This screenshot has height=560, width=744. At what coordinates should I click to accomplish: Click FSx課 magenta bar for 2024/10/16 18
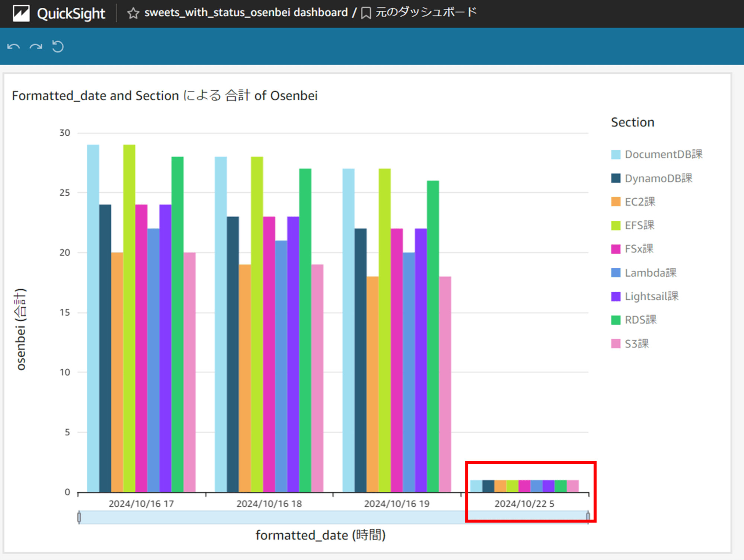click(269, 354)
